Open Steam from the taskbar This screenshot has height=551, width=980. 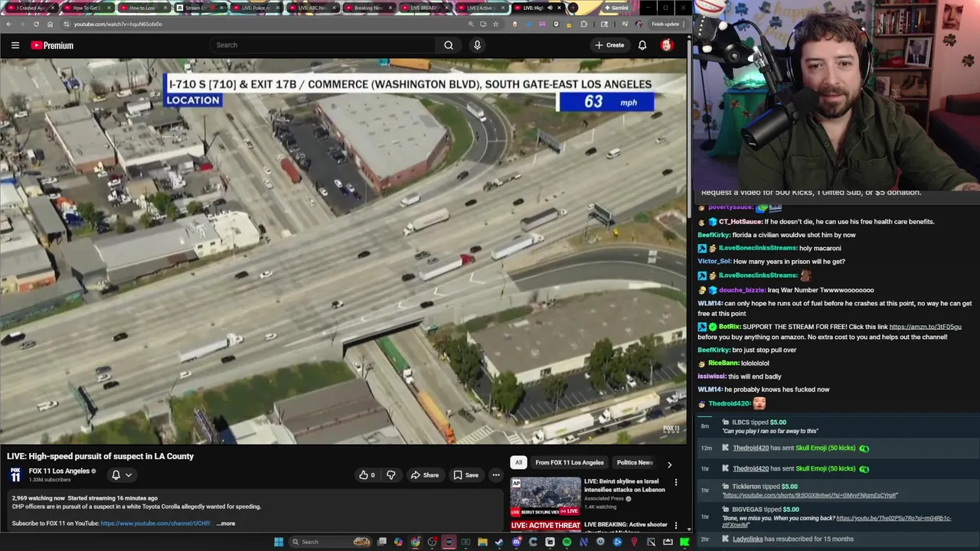coord(499,542)
